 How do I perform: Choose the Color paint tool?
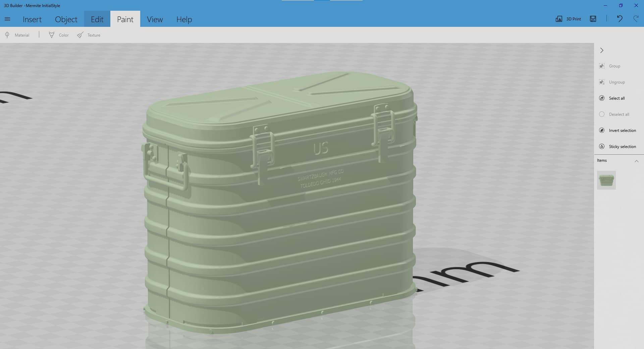59,35
